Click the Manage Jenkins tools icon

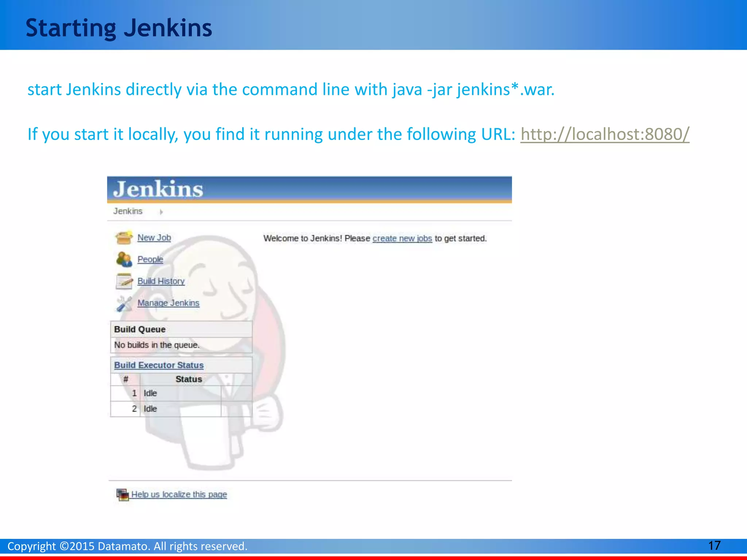124,303
